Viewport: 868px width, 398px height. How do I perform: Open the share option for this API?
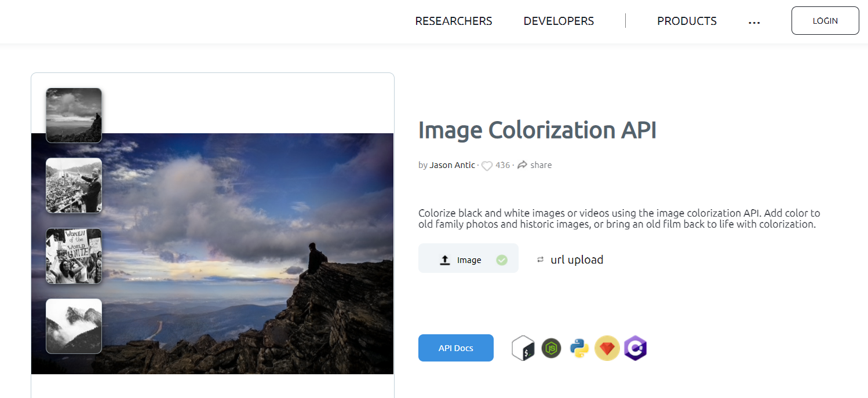tap(534, 165)
